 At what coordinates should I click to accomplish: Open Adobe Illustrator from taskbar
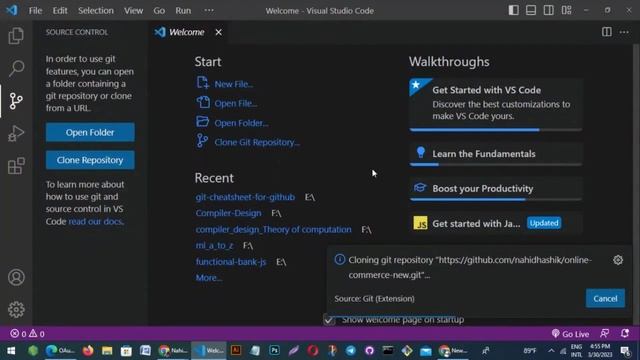pyautogui.click(x=236, y=351)
